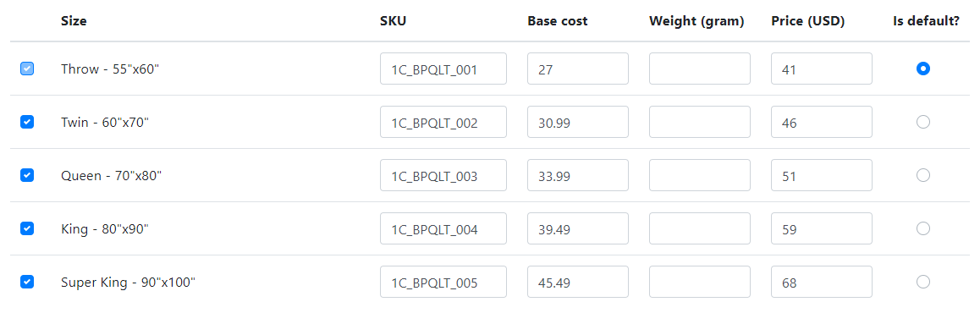
Task: Deselect the King - 80"x90" checkbox
Action: [27, 228]
